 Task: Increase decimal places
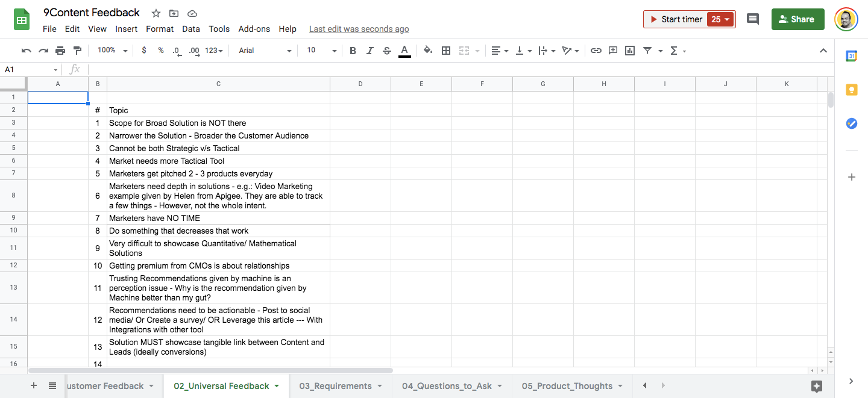click(x=194, y=51)
